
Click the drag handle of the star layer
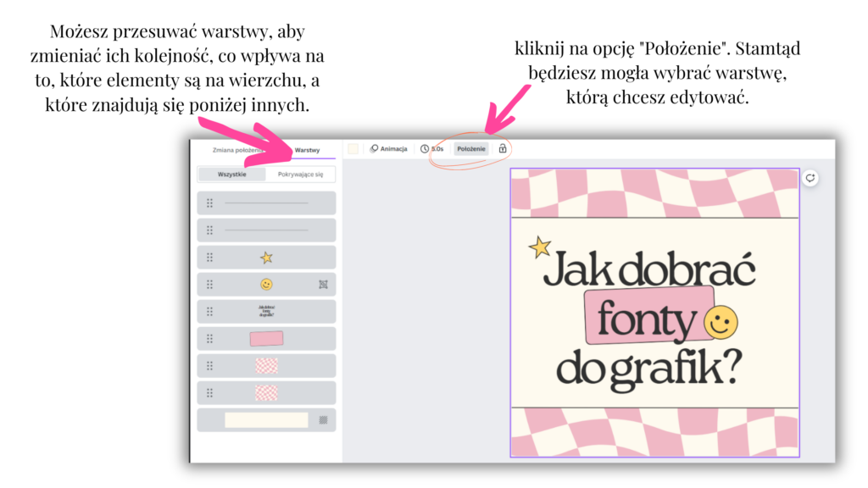point(209,258)
